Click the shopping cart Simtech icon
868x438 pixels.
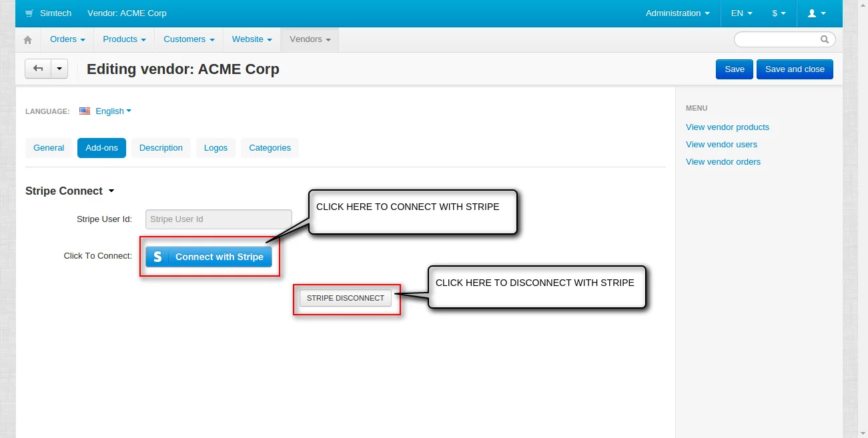click(29, 13)
